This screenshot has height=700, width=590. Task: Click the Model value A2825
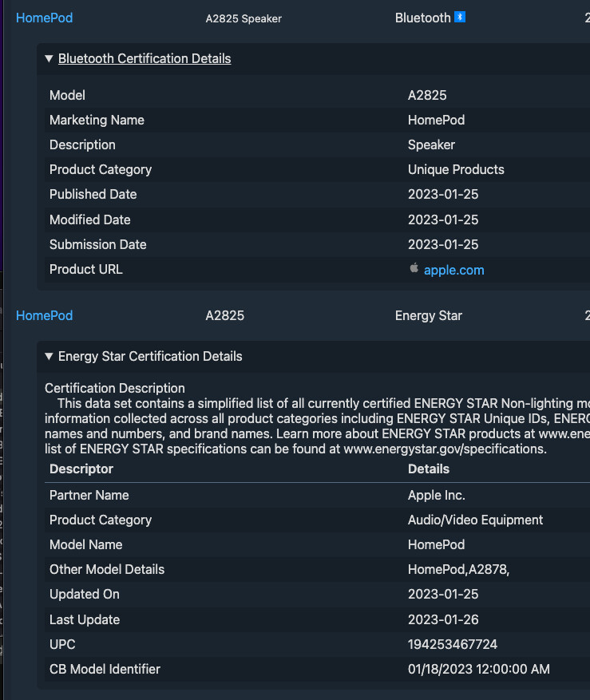427,95
